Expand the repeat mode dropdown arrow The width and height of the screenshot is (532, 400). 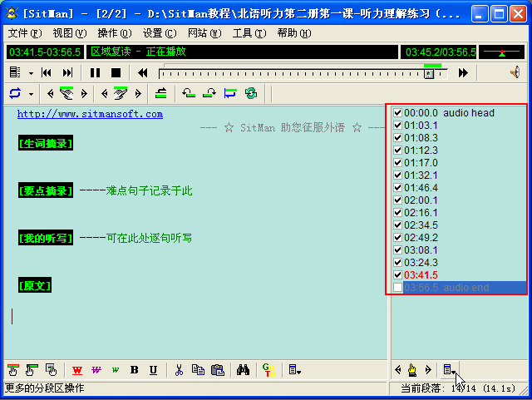pos(31,94)
